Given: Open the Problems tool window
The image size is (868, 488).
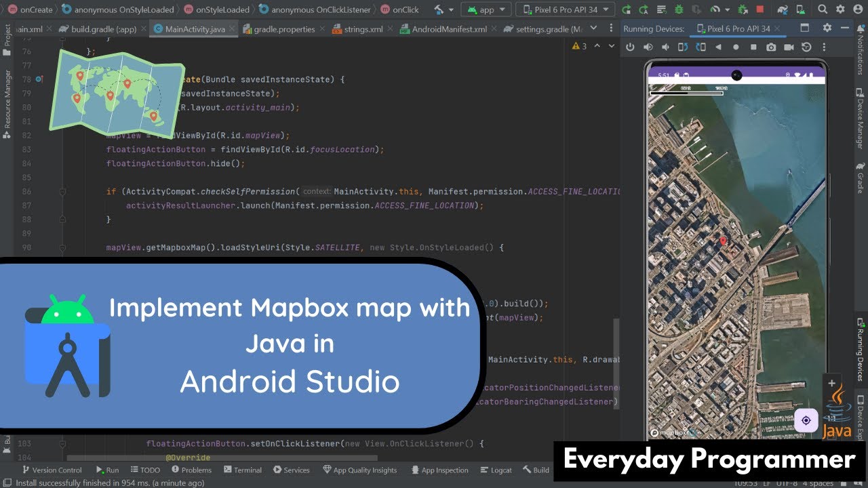Looking at the screenshot, I should [x=191, y=470].
